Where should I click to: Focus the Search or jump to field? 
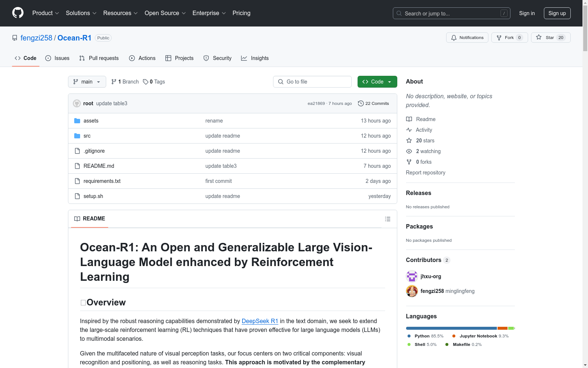(452, 13)
